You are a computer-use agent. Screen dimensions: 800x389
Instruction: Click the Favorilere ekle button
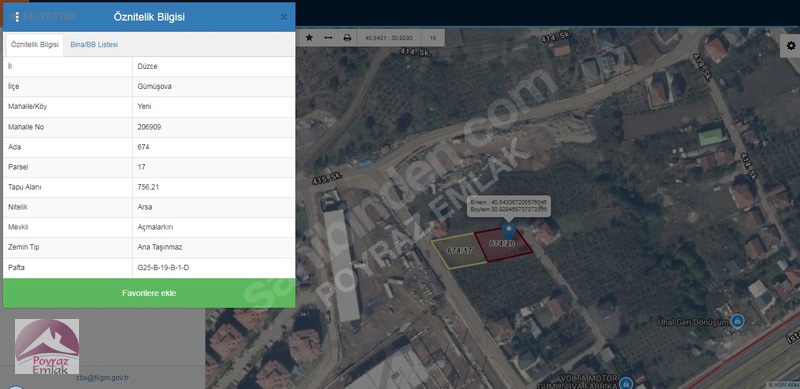pos(149,293)
